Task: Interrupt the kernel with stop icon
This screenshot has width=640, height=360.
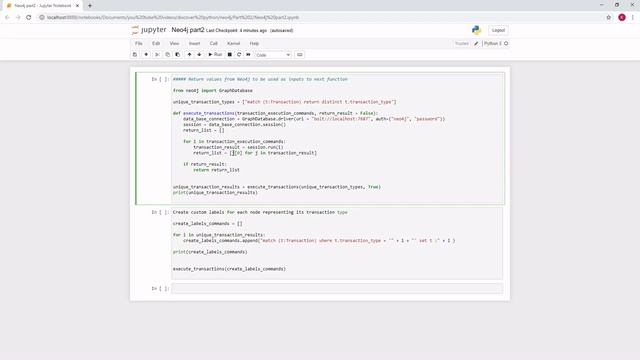Action: click(x=230, y=55)
